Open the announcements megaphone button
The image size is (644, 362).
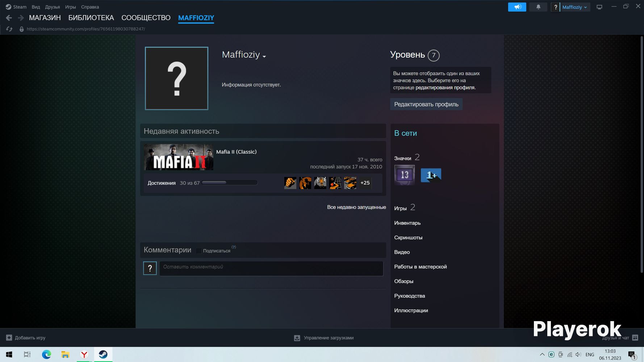point(517,7)
